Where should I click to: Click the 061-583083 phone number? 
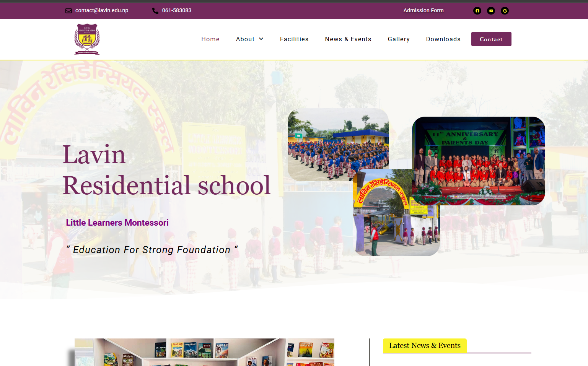176,10
